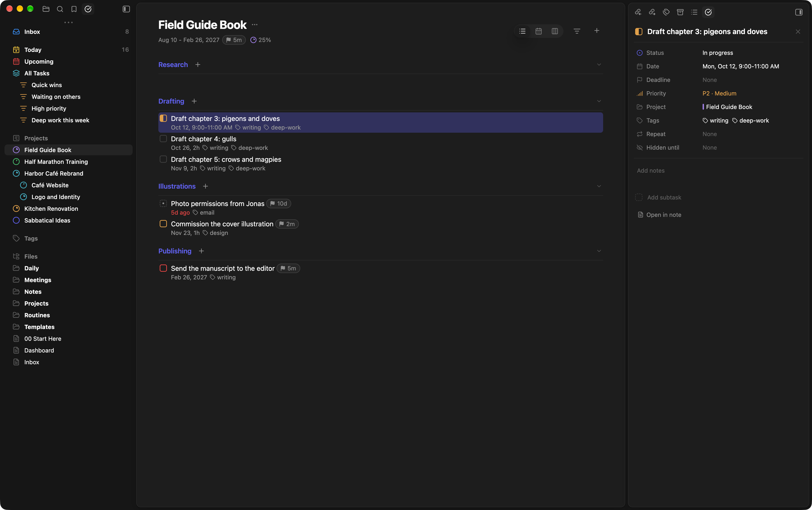Collapse the Publishing section chevron

[x=599, y=251]
